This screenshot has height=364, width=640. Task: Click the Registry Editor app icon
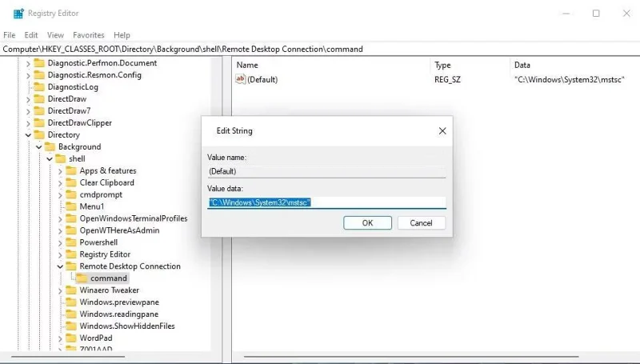coord(18,14)
